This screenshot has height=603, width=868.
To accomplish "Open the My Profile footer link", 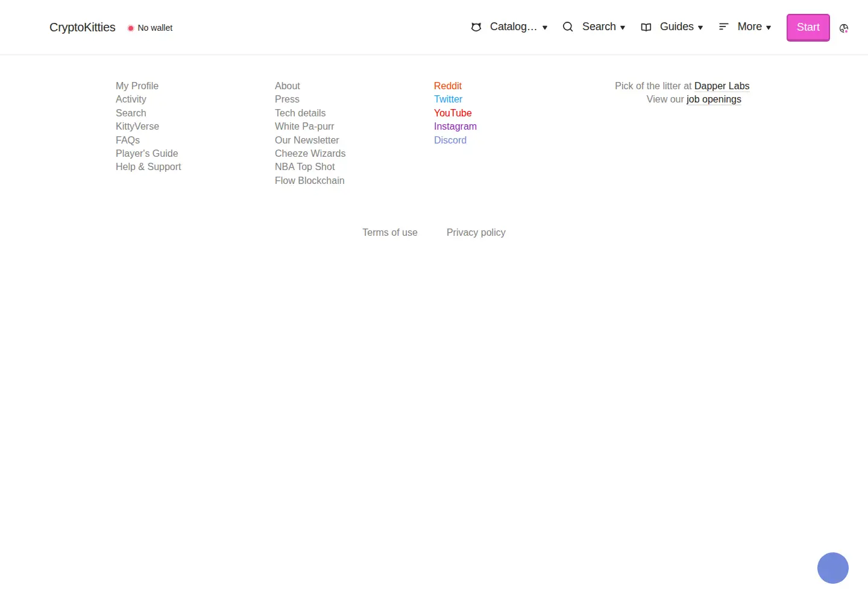I will pos(137,86).
